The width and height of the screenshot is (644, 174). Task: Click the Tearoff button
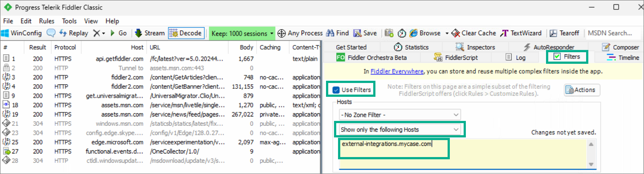click(x=564, y=33)
